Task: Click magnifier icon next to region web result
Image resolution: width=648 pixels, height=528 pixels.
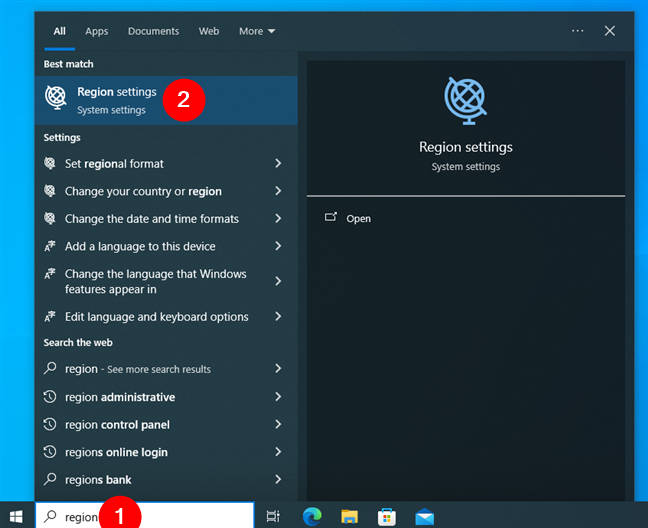Action: pyautogui.click(x=50, y=368)
